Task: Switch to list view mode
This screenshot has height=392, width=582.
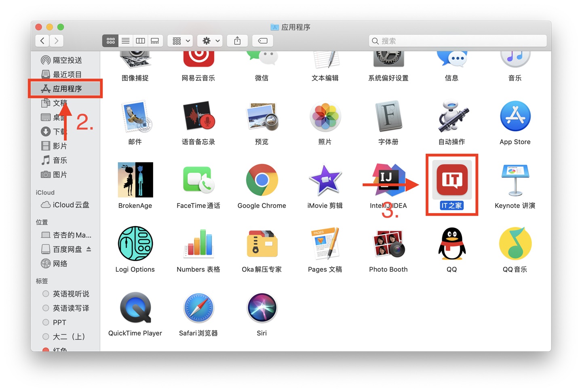Action: tap(125, 41)
